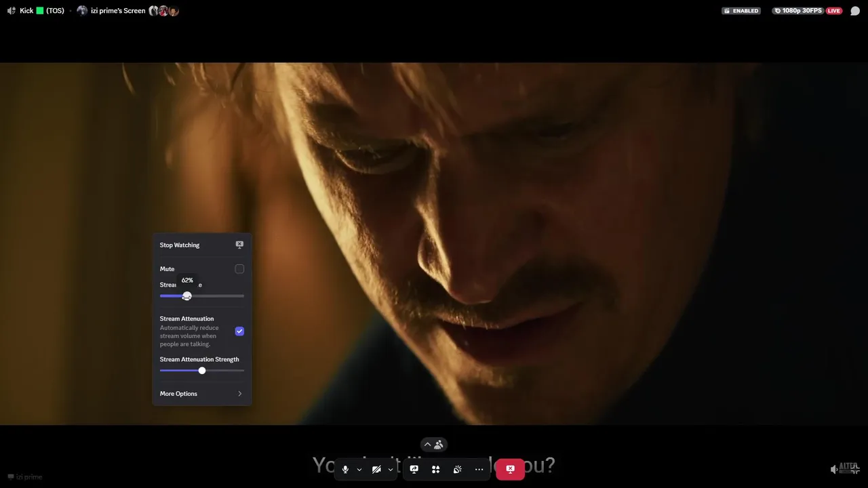Open the three-dot more menu in call bar

click(x=479, y=469)
